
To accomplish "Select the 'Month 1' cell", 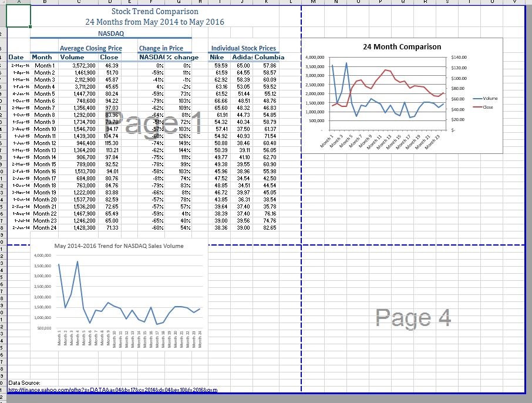I will pos(45,66).
